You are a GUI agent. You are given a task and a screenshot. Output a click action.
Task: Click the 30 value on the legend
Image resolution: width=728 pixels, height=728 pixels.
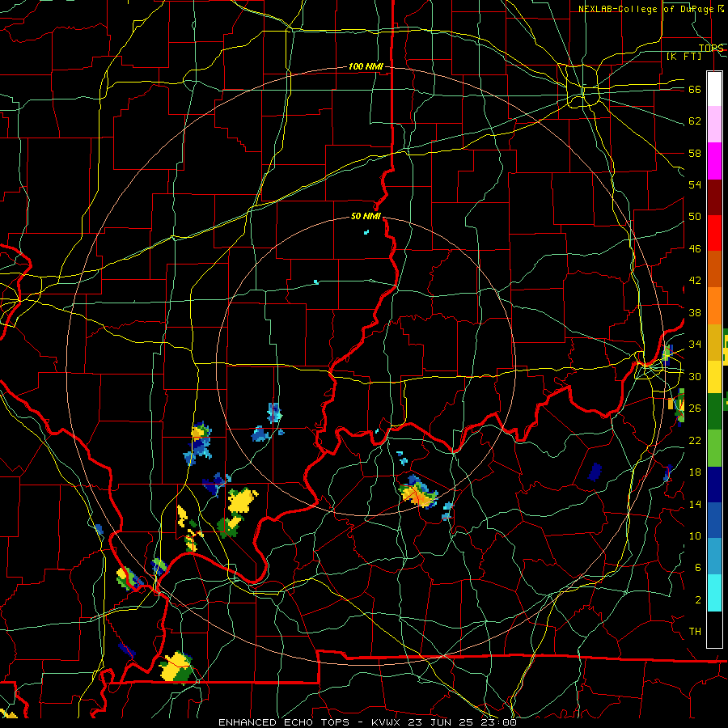[x=695, y=376]
